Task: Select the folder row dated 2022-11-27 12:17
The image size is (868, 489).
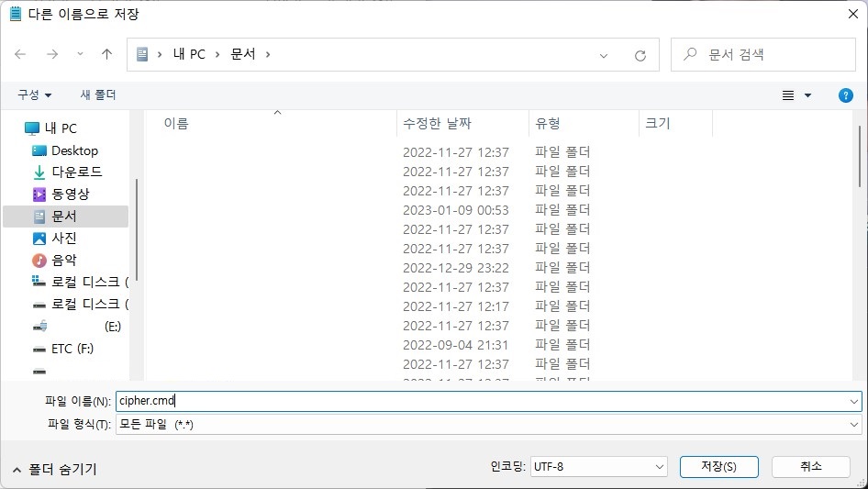Action: tap(496, 306)
